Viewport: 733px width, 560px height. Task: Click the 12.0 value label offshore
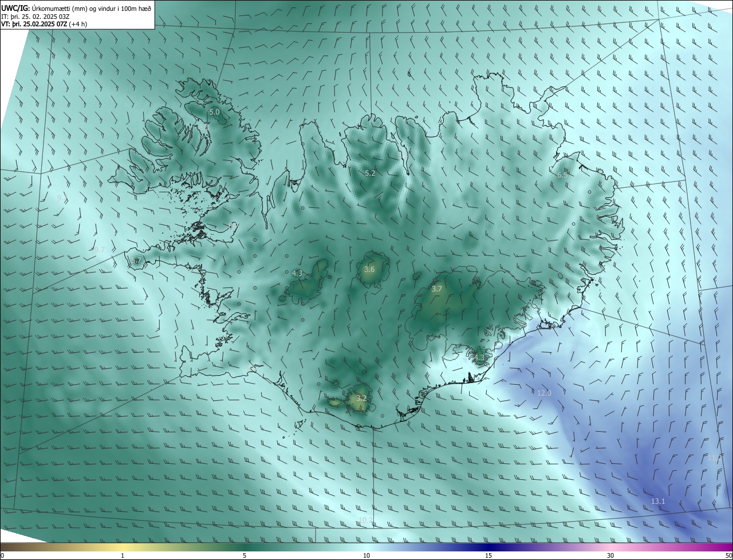(544, 393)
